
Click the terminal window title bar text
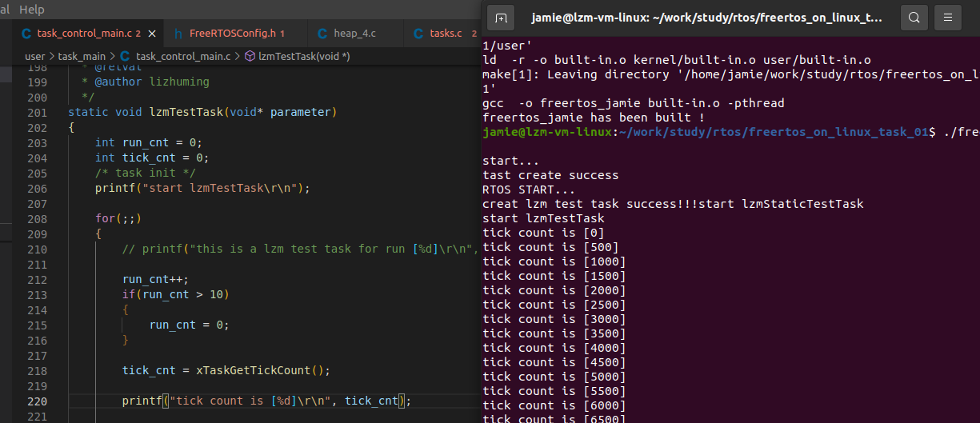tap(707, 17)
